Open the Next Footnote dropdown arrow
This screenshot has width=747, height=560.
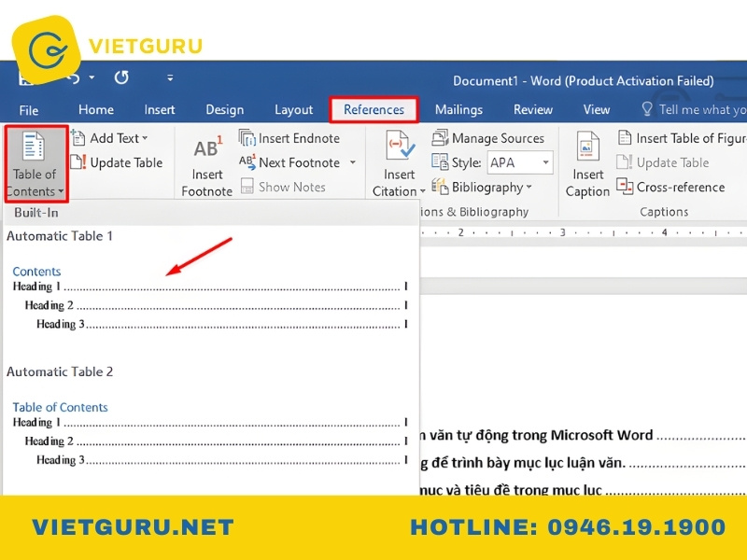click(x=353, y=162)
